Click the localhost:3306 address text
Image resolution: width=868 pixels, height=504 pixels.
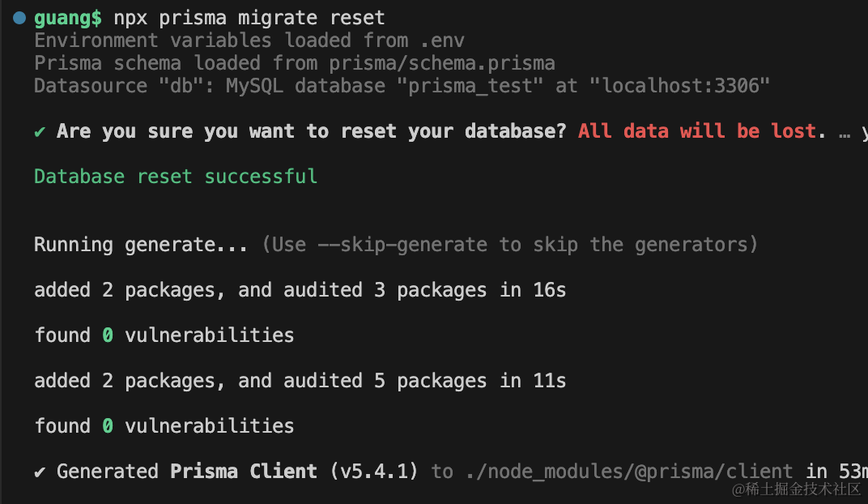point(686,86)
